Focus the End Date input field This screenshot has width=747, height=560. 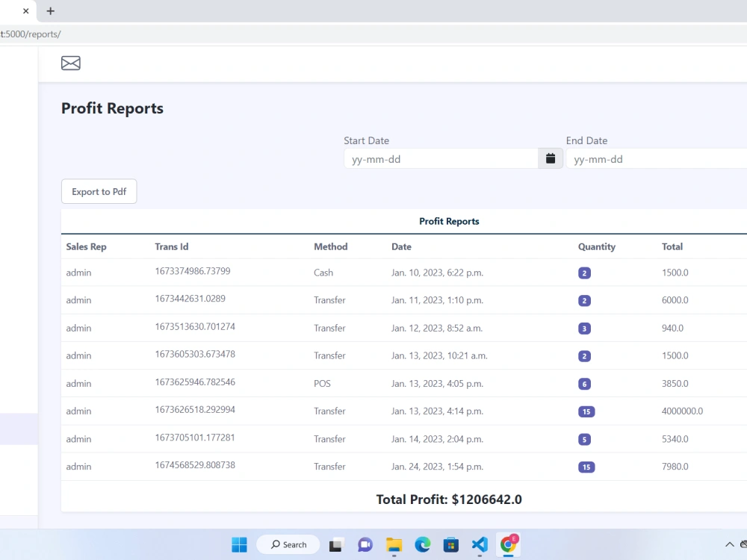(x=657, y=158)
